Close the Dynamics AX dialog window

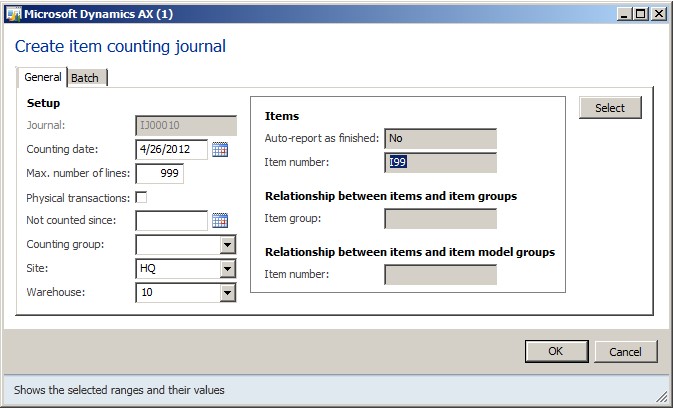tap(657, 14)
